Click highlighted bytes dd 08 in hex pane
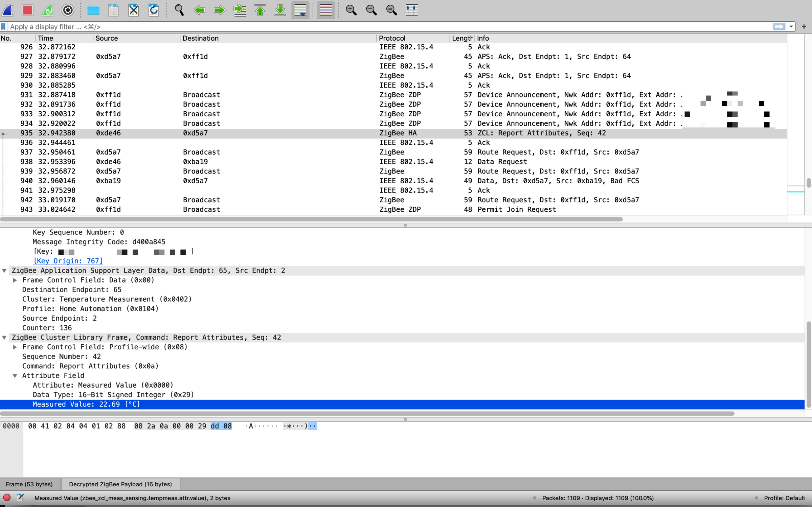 point(221,426)
